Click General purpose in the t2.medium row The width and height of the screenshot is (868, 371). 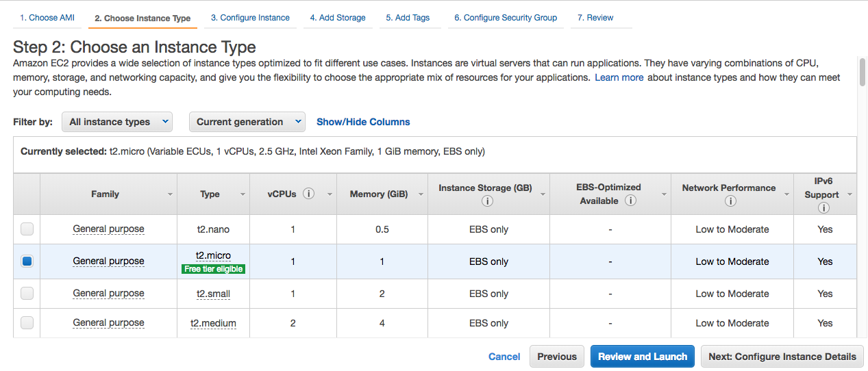click(x=108, y=323)
